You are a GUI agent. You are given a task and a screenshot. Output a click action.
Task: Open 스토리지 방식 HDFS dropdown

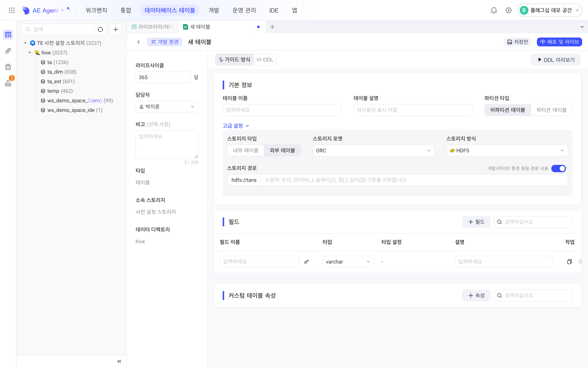pyautogui.click(x=507, y=150)
